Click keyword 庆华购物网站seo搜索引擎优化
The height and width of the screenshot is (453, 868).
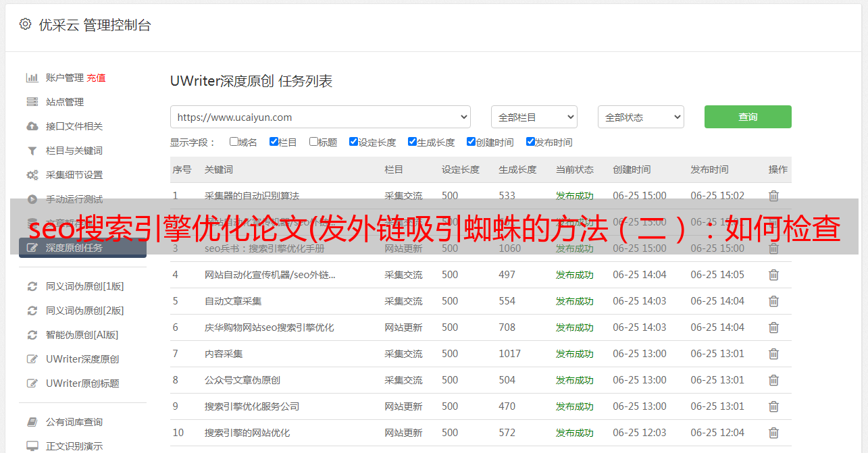coord(270,327)
